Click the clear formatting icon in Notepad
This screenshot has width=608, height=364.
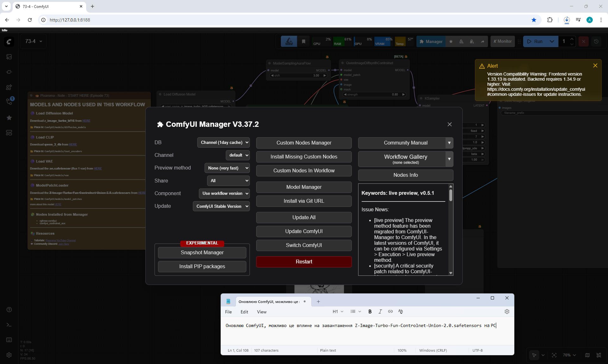401,312
